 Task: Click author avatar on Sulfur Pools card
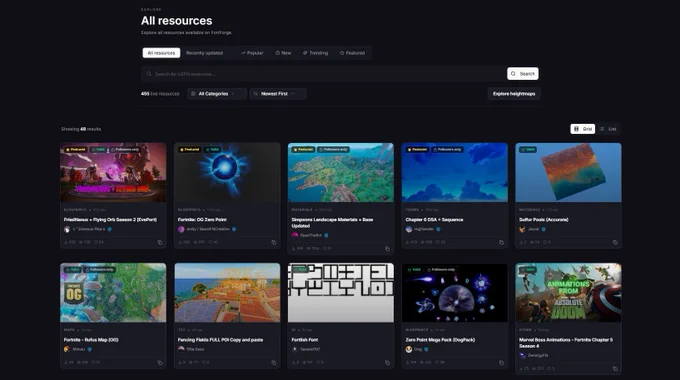522,229
